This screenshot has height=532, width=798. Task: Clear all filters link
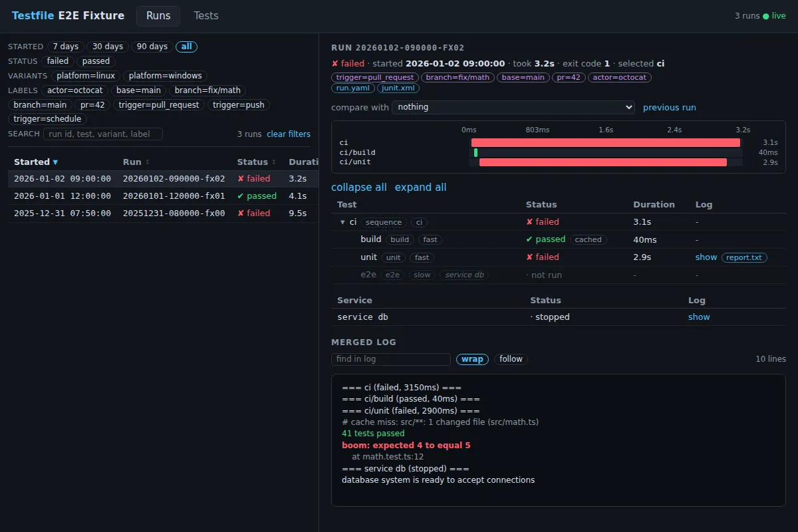[289, 134]
